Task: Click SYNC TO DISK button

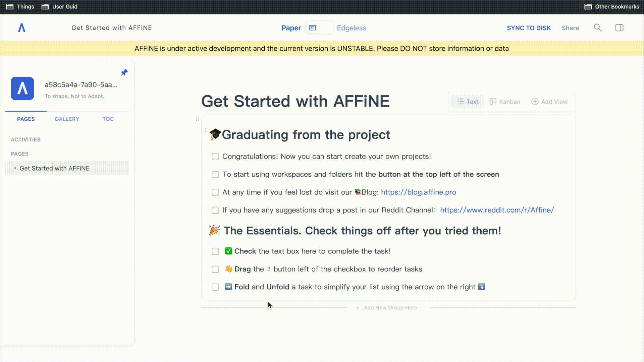Action: click(529, 28)
